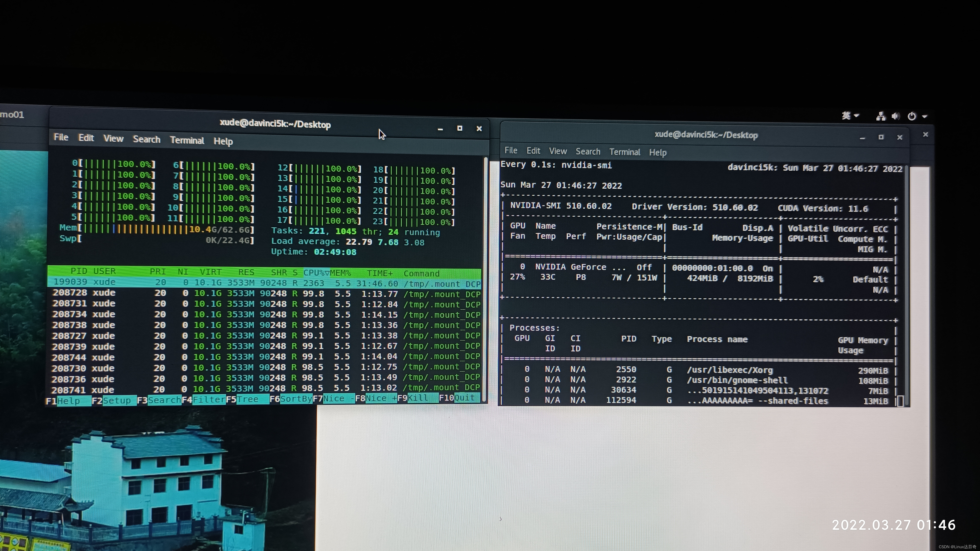
Task: Open the Terminal menu in the htop window
Action: tap(187, 141)
